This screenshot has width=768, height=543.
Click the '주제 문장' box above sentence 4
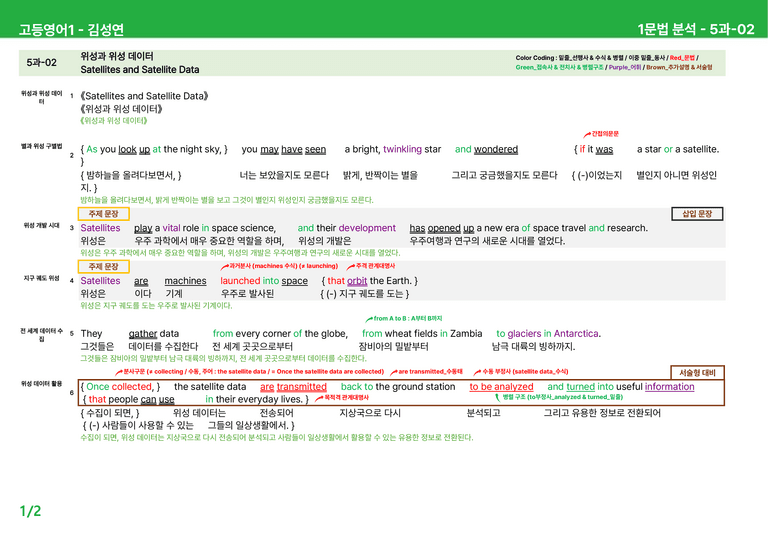103,267
